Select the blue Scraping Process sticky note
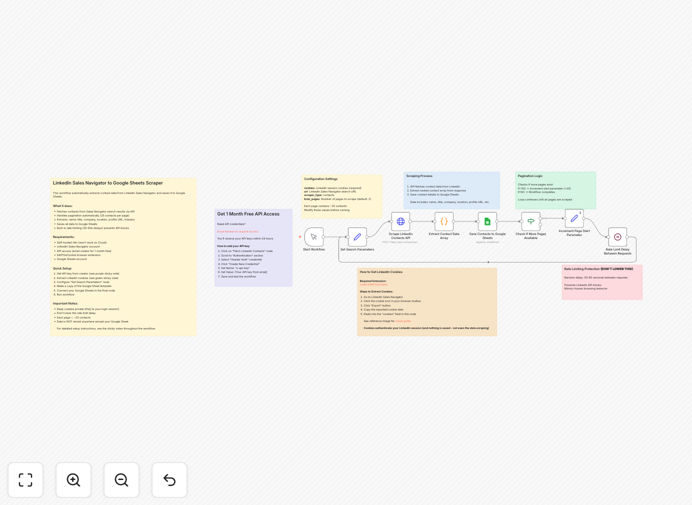692x505 pixels. (451, 190)
